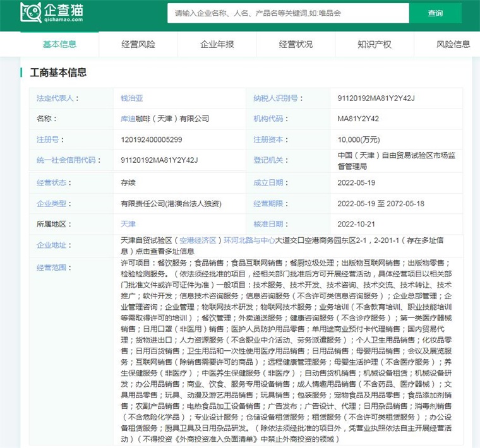The width and height of the screenshot is (480, 448).
Task: Select registration number 120192400005299
Action: point(151,139)
